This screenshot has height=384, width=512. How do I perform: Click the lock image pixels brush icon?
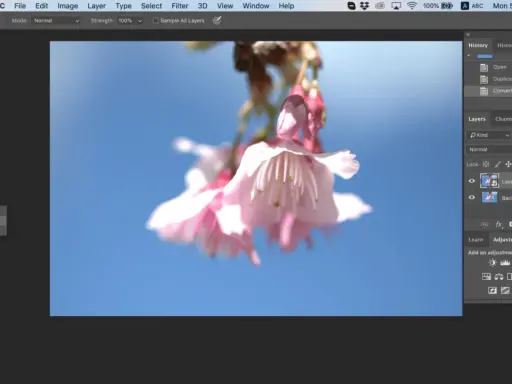(497, 164)
